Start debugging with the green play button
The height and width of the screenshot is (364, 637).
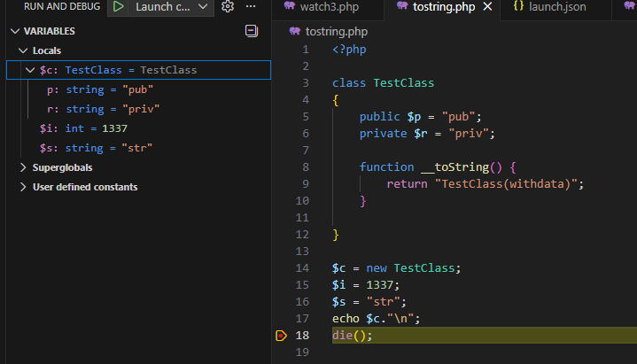pos(118,7)
